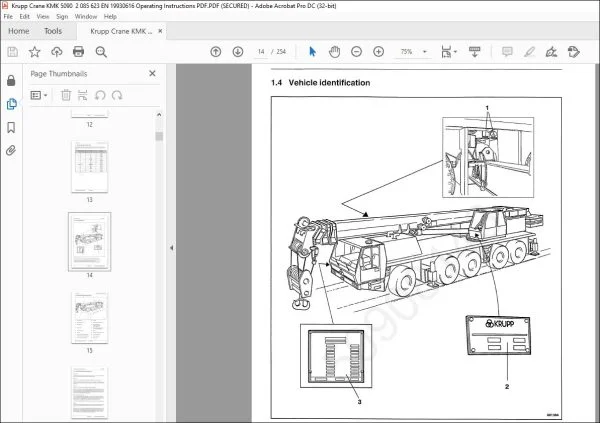Image resolution: width=600 pixels, height=423 pixels.
Task: Click the '1.4 Vehicle identification' heading
Action: pos(320,83)
